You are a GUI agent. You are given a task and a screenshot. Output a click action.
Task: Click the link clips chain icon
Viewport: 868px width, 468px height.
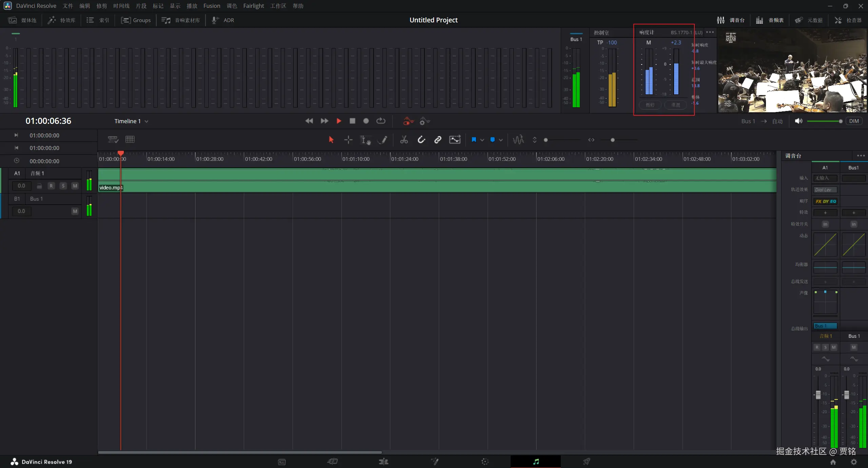pyautogui.click(x=438, y=140)
